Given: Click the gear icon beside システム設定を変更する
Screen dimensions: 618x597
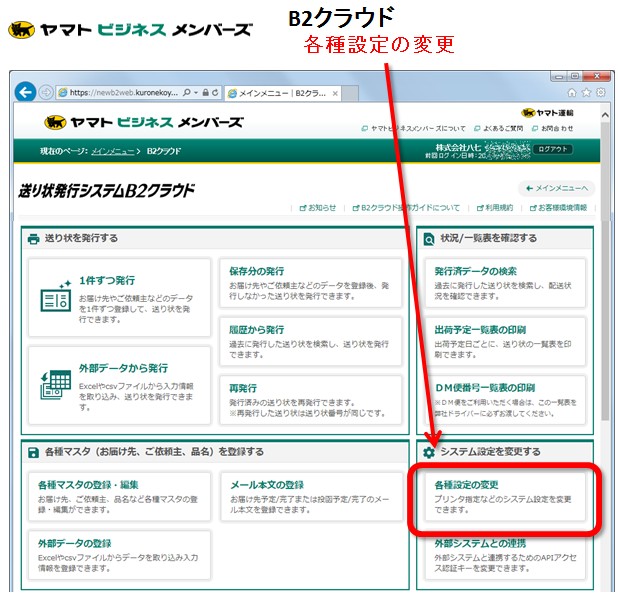Looking at the screenshot, I should [429, 453].
